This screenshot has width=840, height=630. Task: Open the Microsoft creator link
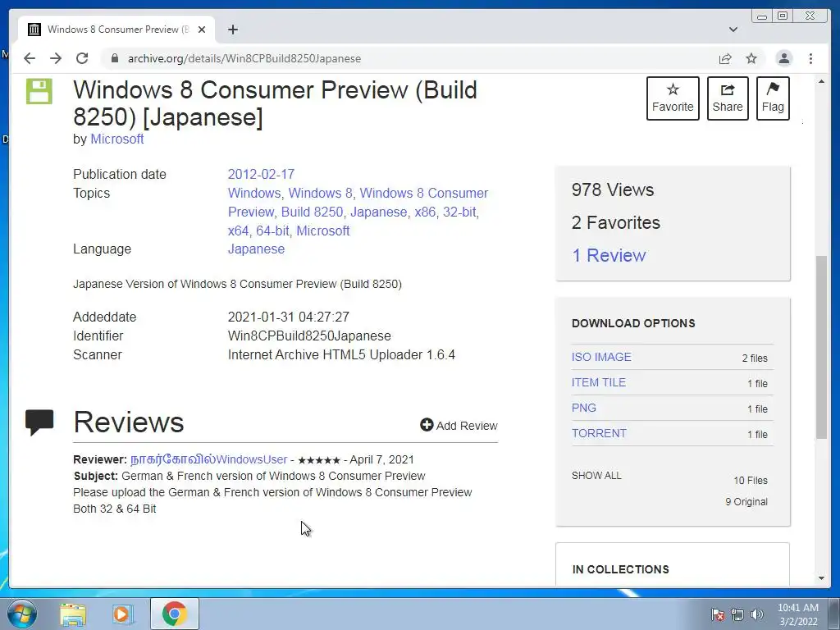pos(116,139)
